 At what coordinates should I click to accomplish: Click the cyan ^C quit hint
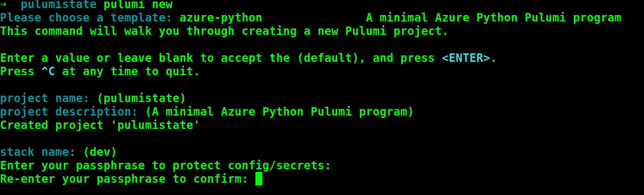click(x=48, y=71)
